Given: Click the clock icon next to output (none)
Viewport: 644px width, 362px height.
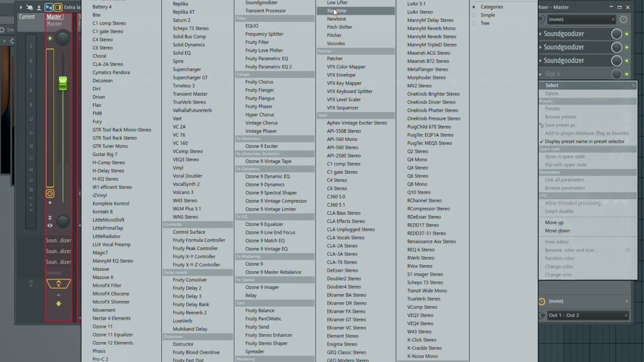Looking at the screenshot, I should tap(542, 301).
